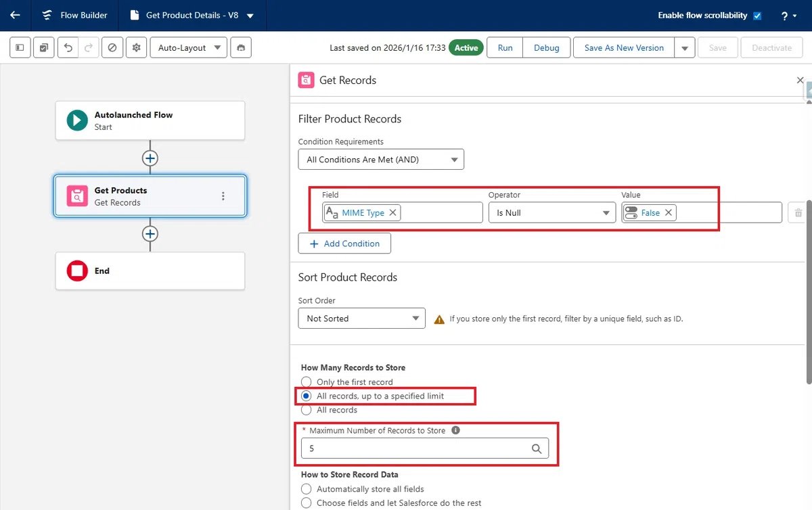The height and width of the screenshot is (510, 812).
Task: Open the Auto-Layout dropdown
Action: [189, 48]
